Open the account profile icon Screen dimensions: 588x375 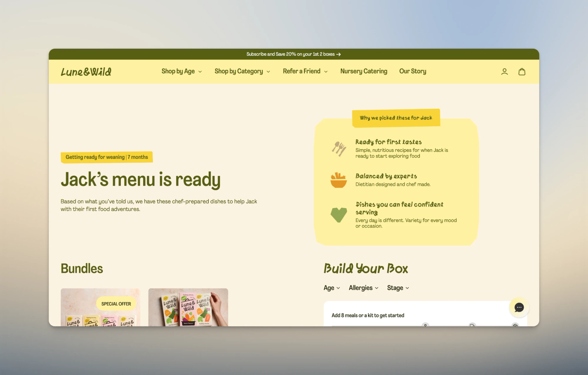[x=504, y=71]
